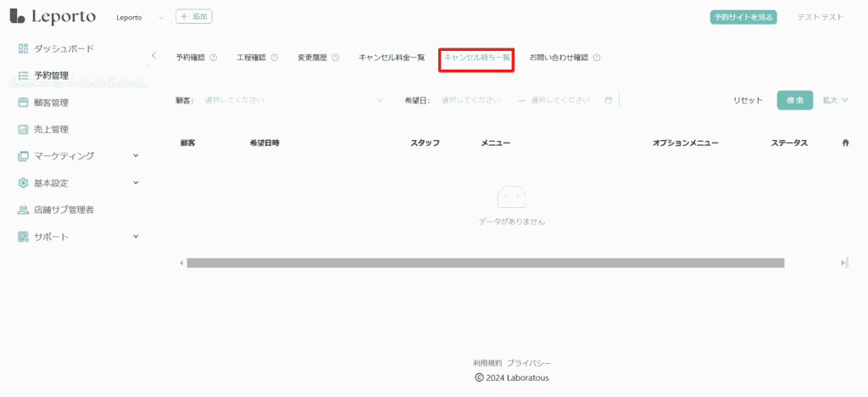Click help icon next to お問い合わせ確認

(597, 58)
